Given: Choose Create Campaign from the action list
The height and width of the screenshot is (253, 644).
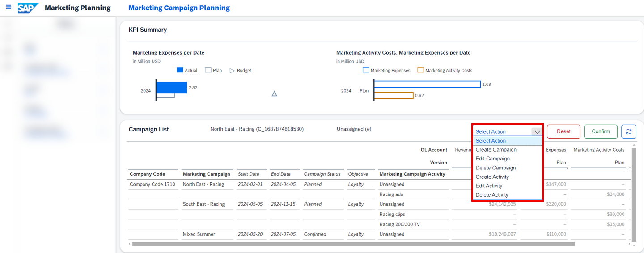Looking at the screenshot, I should click(x=508, y=150).
